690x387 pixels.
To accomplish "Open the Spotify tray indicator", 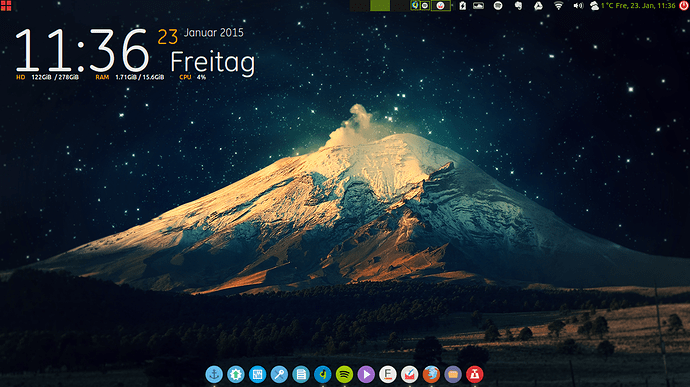I will pos(498,6).
